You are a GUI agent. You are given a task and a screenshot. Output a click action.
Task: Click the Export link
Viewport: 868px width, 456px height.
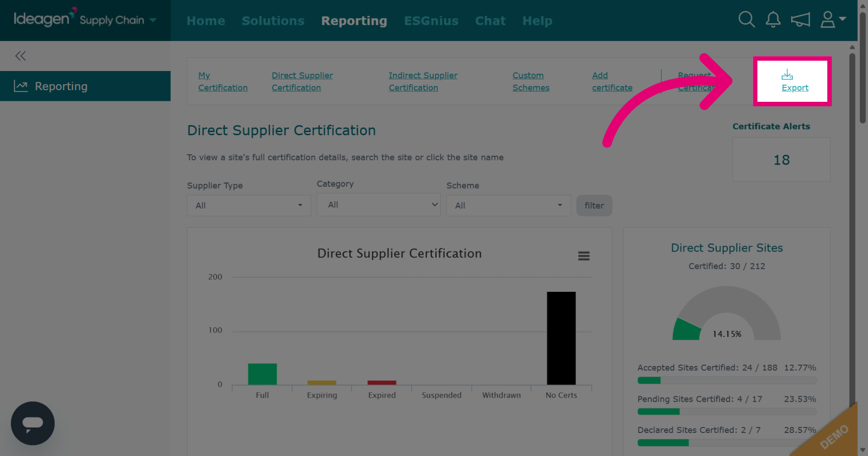pyautogui.click(x=795, y=88)
